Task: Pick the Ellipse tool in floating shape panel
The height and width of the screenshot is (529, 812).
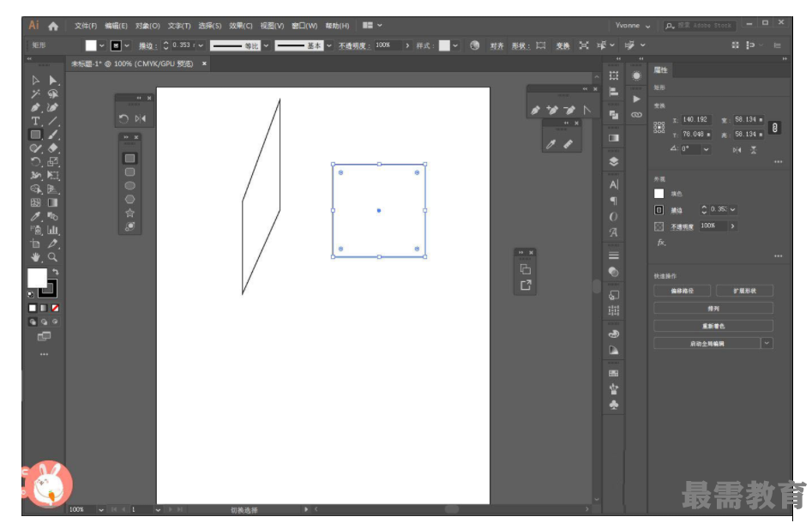Action: pyautogui.click(x=130, y=185)
